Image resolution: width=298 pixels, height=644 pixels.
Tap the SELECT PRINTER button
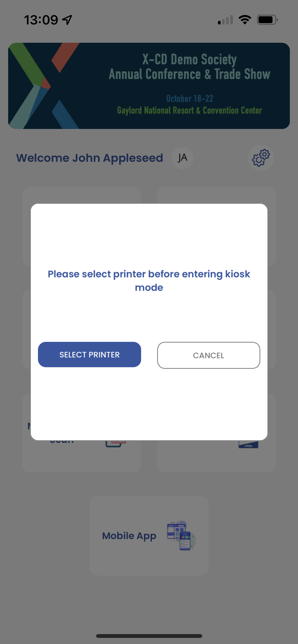89,355
